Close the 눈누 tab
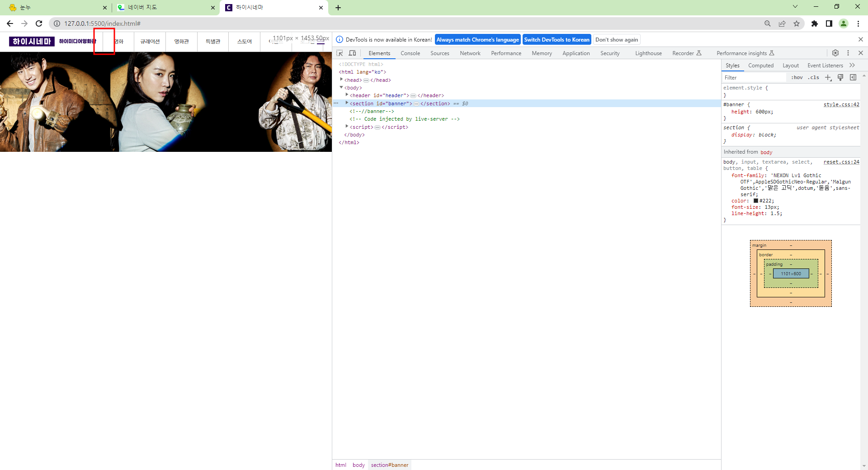 (105, 8)
